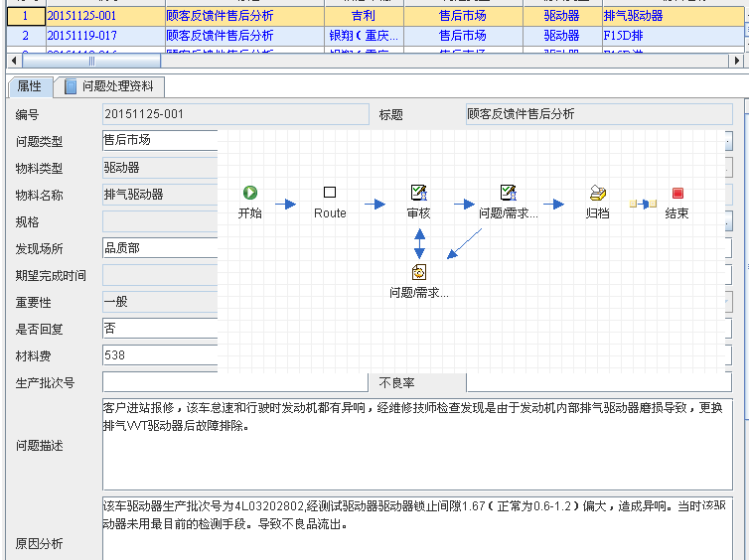
Task: Click the arrow between 开始 and Route
Action: [x=286, y=205]
